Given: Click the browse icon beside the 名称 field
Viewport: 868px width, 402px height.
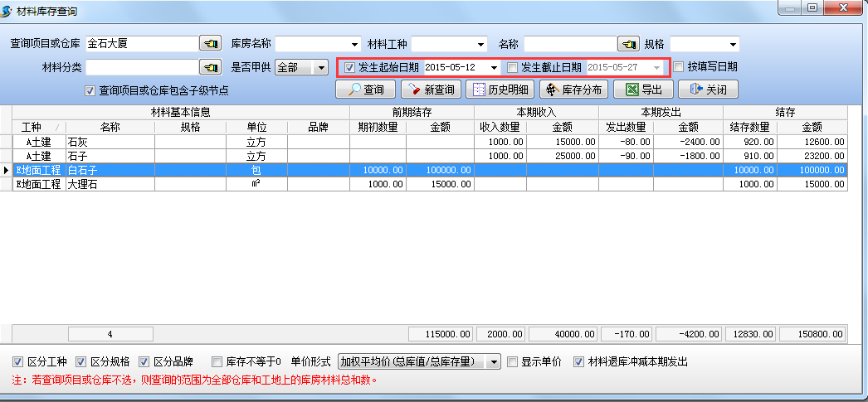Looking at the screenshot, I should tap(628, 44).
